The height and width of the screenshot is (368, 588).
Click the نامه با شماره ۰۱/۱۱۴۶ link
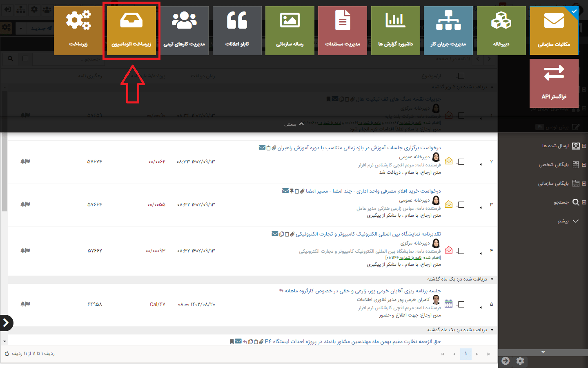click(x=408, y=257)
